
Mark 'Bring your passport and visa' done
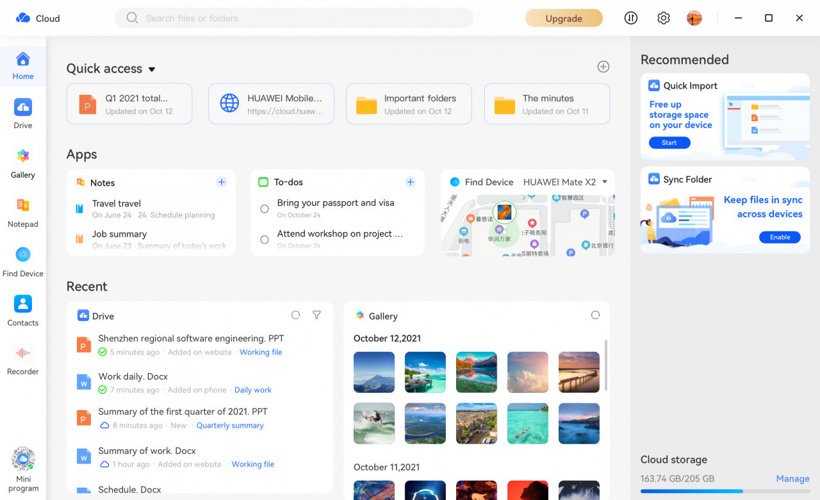(x=264, y=209)
